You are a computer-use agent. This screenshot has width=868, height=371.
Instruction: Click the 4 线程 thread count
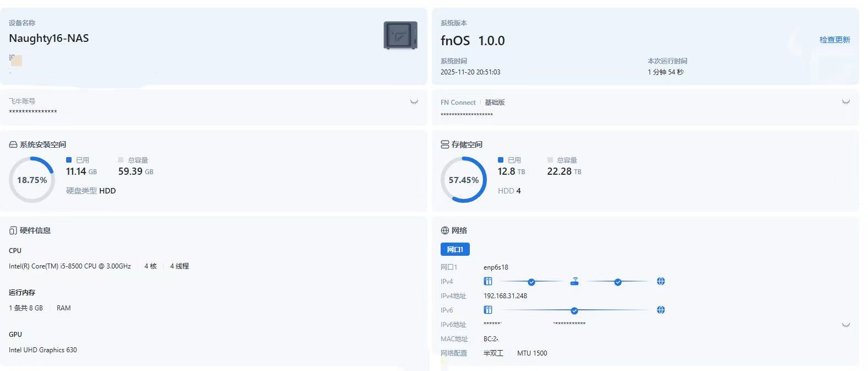180,266
